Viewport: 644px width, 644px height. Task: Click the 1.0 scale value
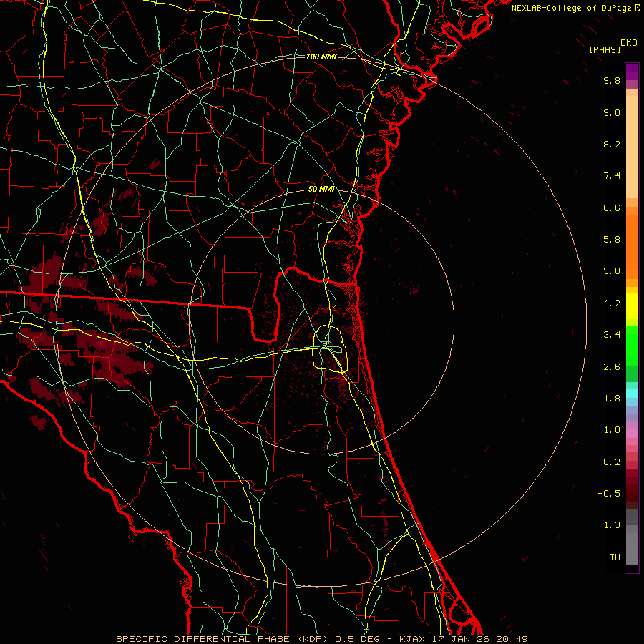tap(612, 430)
